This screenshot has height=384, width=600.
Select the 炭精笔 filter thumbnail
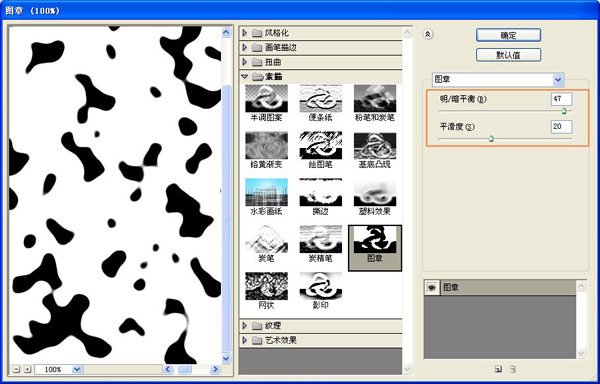tap(321, 239)
